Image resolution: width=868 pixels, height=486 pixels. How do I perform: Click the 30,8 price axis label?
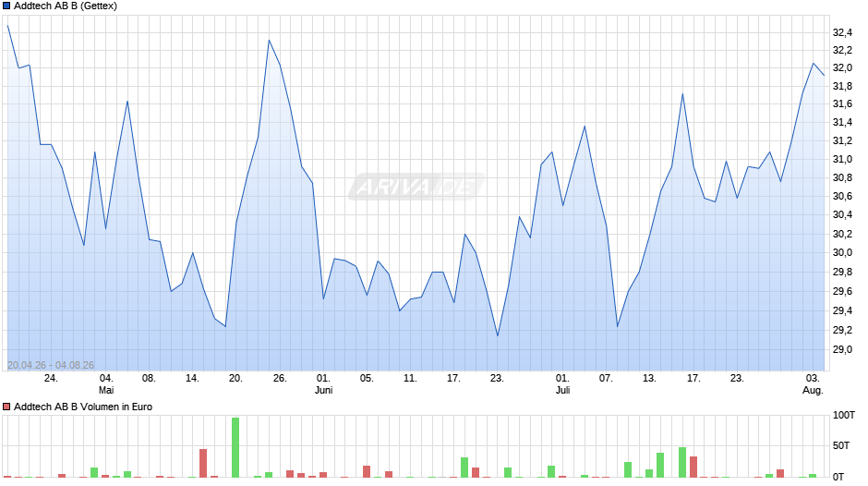842,178
